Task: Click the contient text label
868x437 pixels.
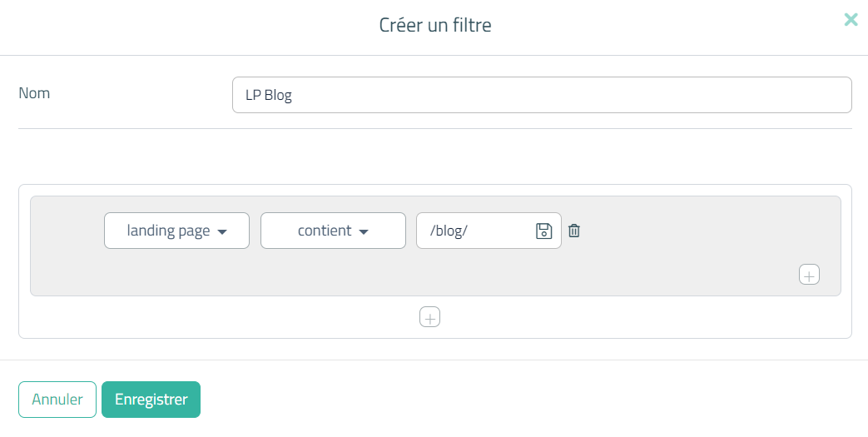Action: click(x=325, y=231)
